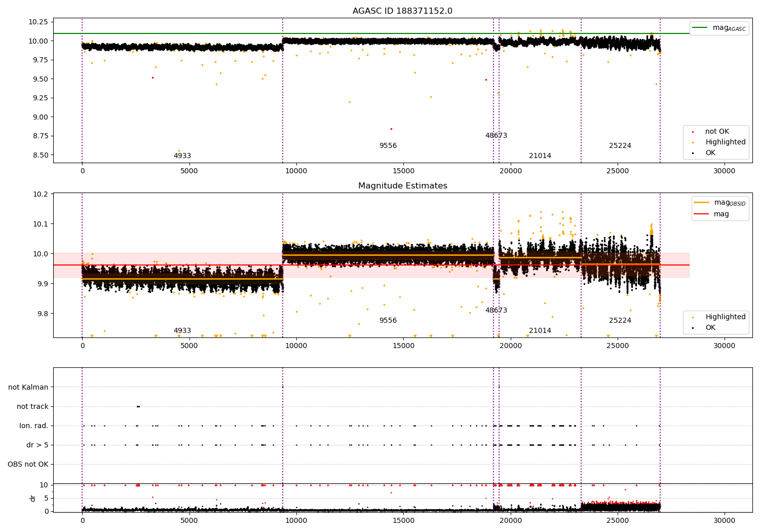Click the '9.75' y-axis tick label
760x532 pixels.
coord(40,60)
